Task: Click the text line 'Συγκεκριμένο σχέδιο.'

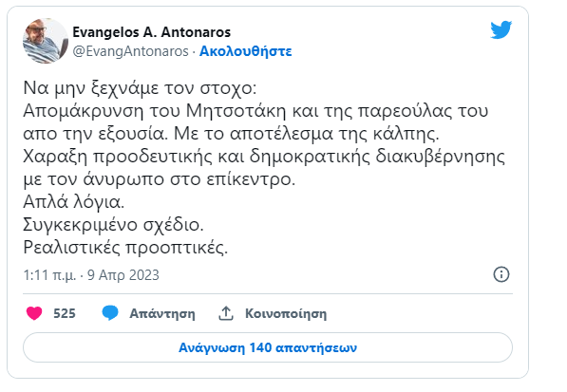Action: (x=114, y=225)
